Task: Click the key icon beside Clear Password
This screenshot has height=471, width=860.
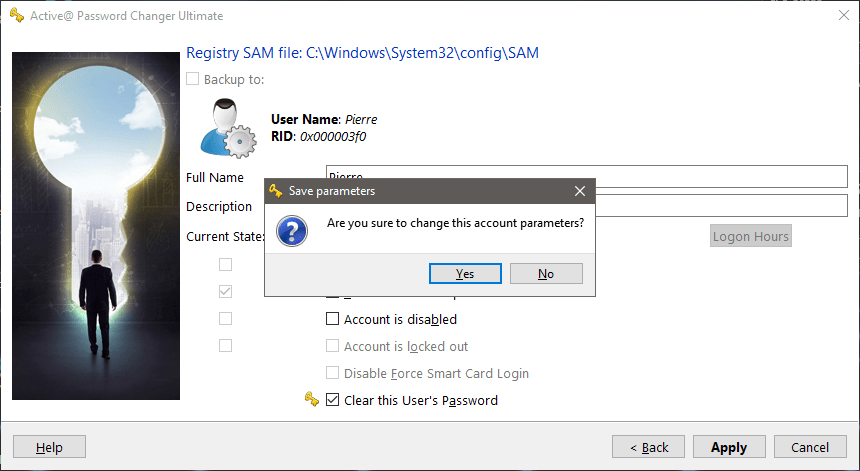Action: pyautogui.click(x=312, y=400)
